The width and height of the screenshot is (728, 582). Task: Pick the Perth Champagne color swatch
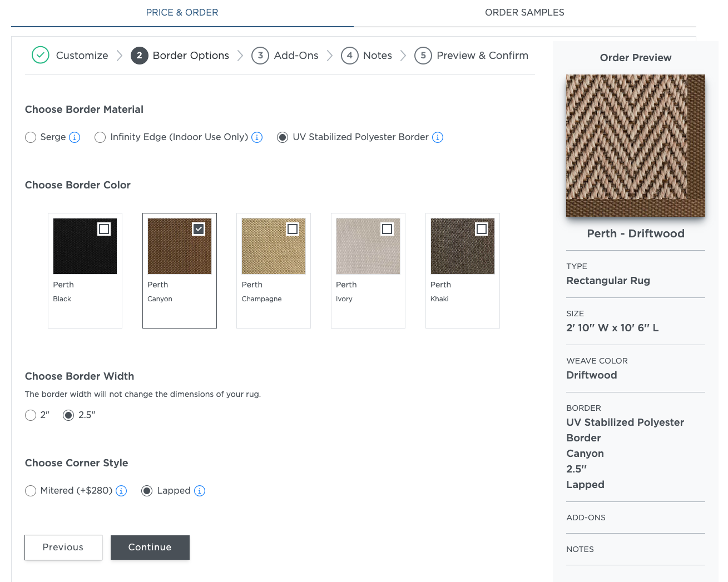point(274,246)
